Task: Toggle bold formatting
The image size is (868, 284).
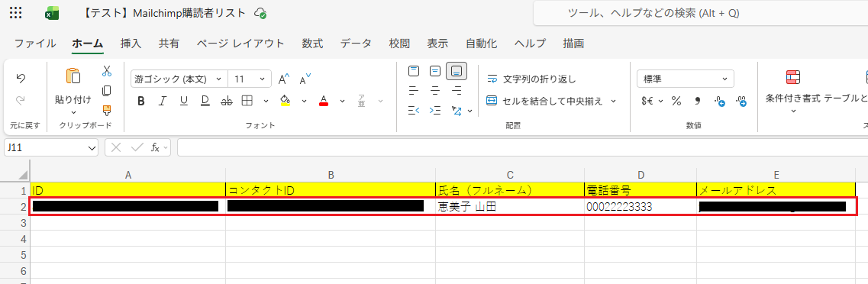Action: click(x=140, y=101)
